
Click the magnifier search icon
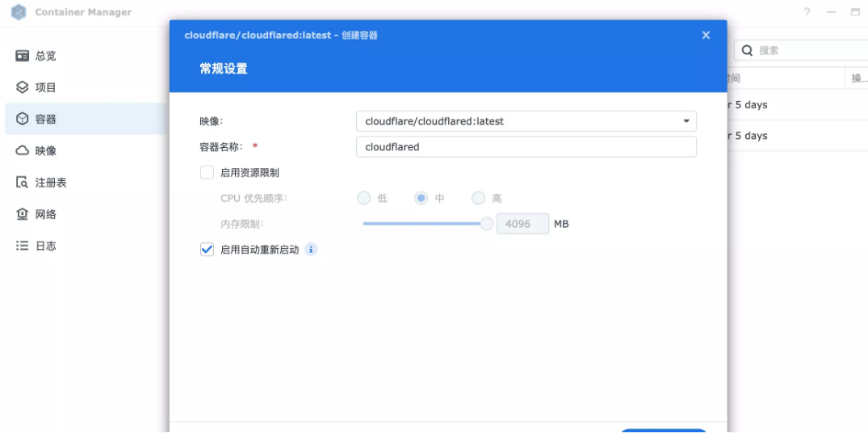point(748,50)
